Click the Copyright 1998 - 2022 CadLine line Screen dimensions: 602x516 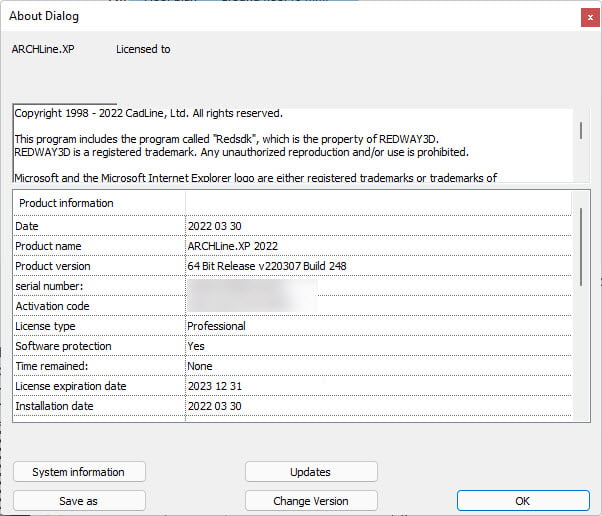click(x=149, y=113)
